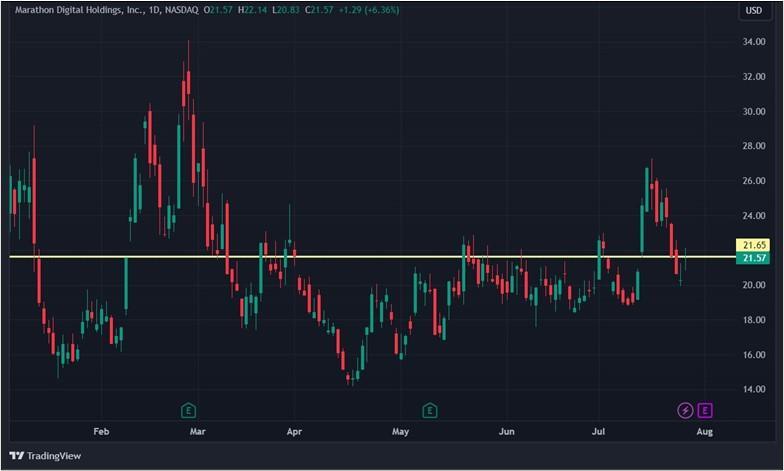Select the 21.57 current price label
Screen dimensions: 784x471
coord(753,258)
